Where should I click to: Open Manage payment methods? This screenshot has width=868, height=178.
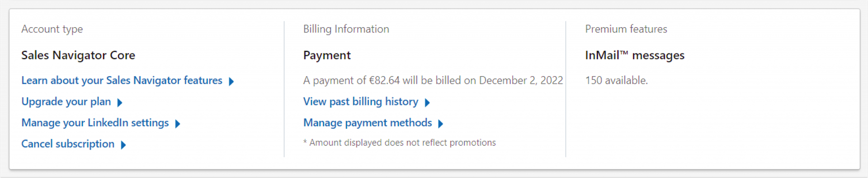(x=368, y=123)
